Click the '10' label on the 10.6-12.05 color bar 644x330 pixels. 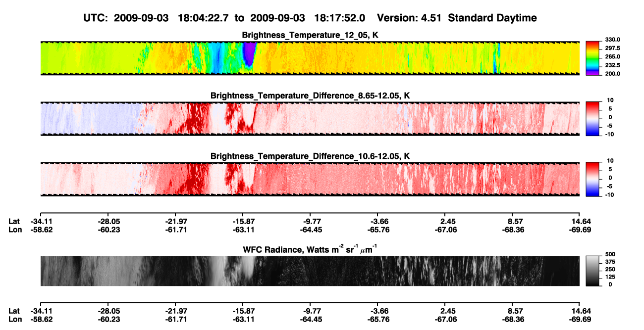point(609,161)
